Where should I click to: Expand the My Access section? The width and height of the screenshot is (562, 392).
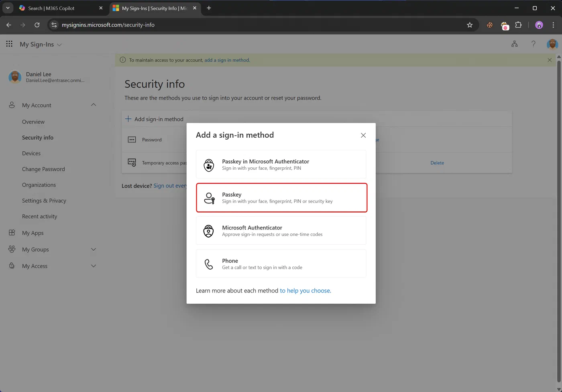click(x=94, y=266)
